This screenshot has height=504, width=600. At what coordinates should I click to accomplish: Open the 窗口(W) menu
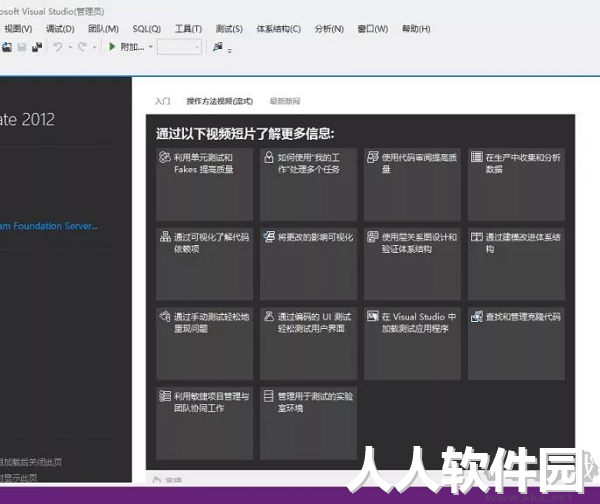click(x=373, y=29)
